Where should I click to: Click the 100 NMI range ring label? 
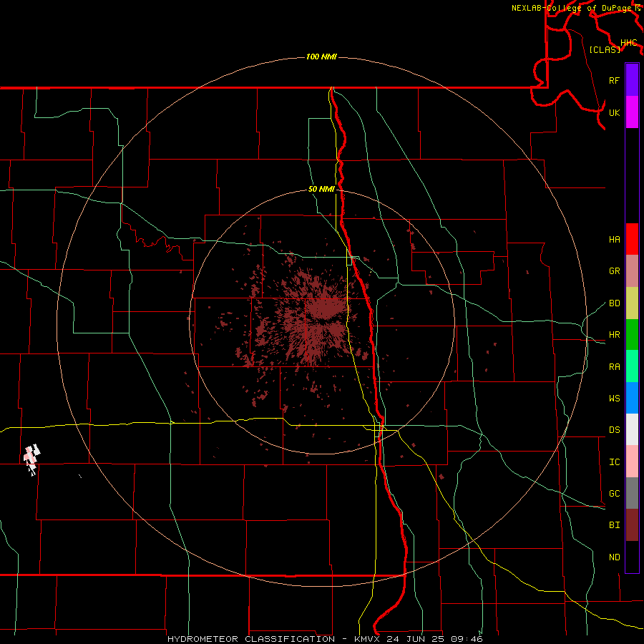coord(321,57)
